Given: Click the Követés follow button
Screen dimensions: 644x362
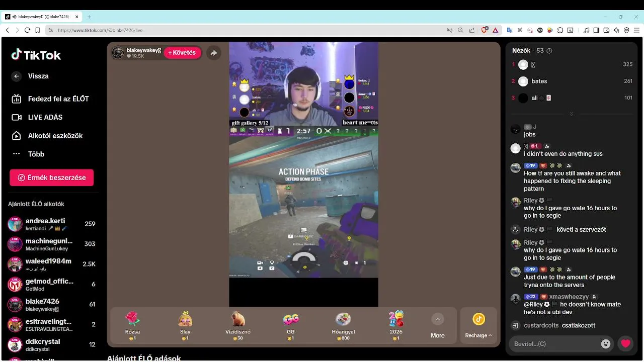Looking at the screenshot, I should tap(182, 53).
